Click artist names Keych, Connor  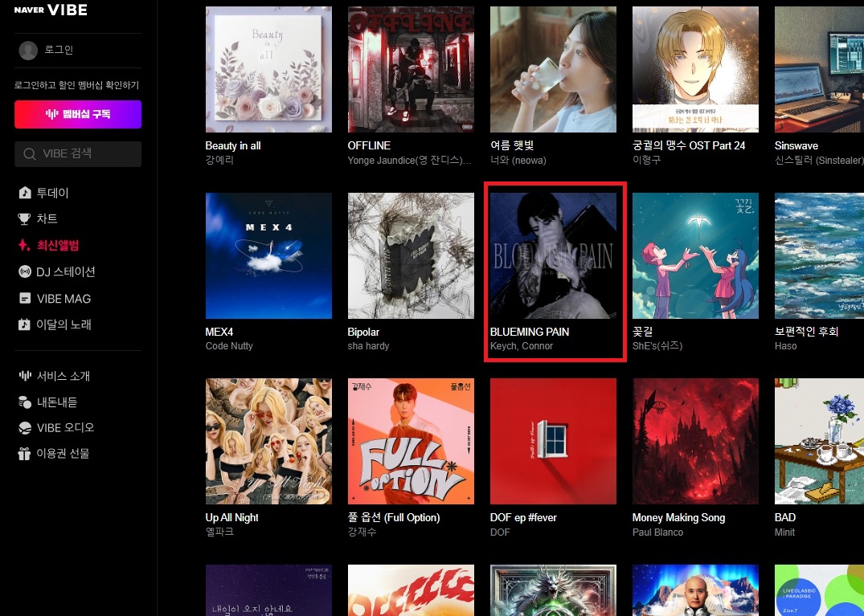[522, 345]
